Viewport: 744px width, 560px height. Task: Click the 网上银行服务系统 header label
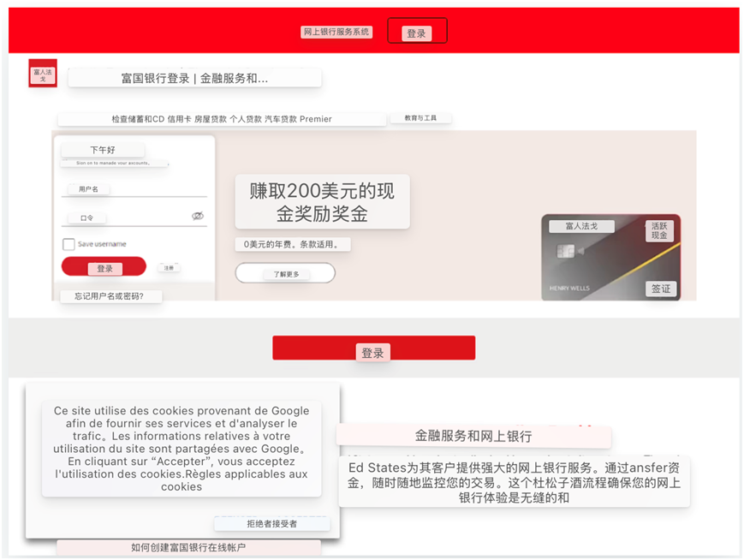(x=336, y=32)
